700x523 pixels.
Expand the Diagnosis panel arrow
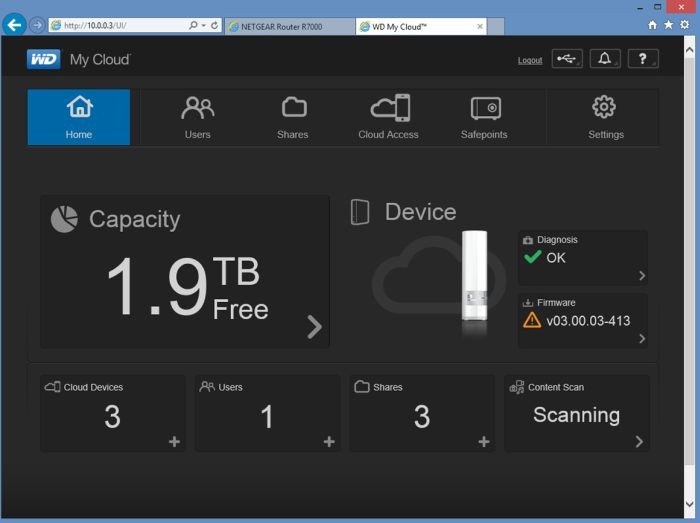(x=641, y=275)
